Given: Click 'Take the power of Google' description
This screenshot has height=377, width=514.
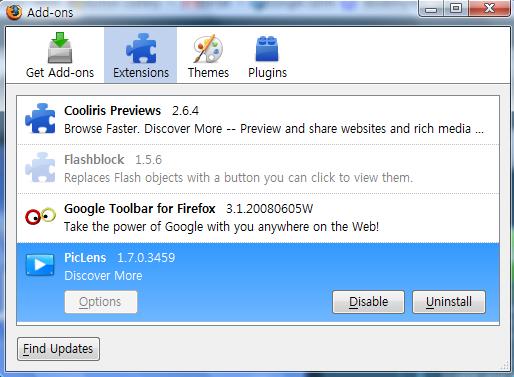Looking at the screenshot, I should [x=221, y=227].
